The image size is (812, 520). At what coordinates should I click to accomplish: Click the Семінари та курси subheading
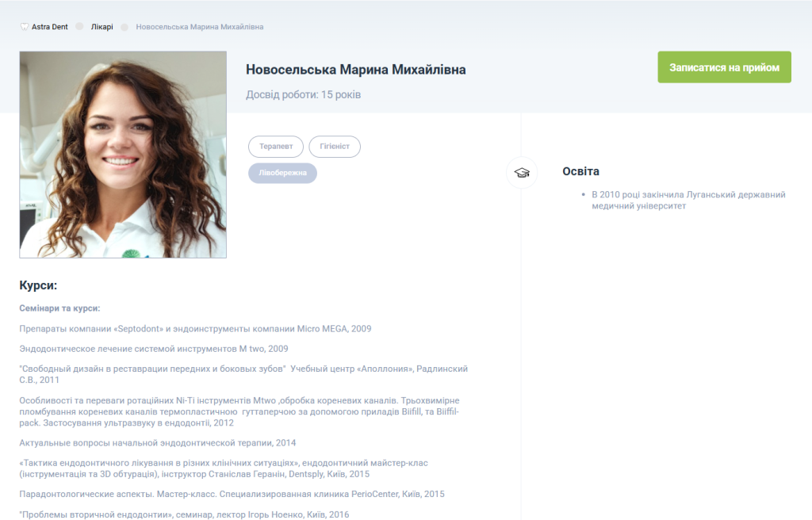(60, 308)
